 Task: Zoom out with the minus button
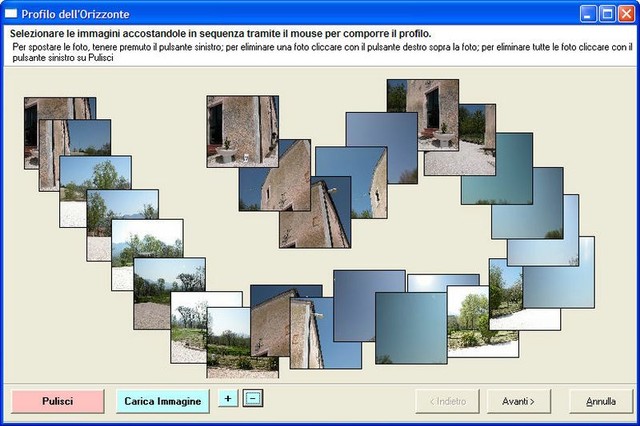[x=253, y=398]
